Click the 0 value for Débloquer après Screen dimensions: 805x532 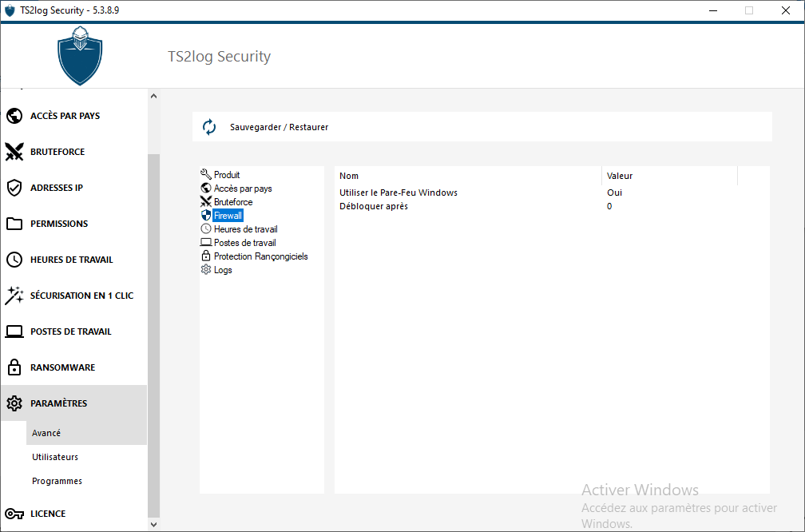pos(609,206)
